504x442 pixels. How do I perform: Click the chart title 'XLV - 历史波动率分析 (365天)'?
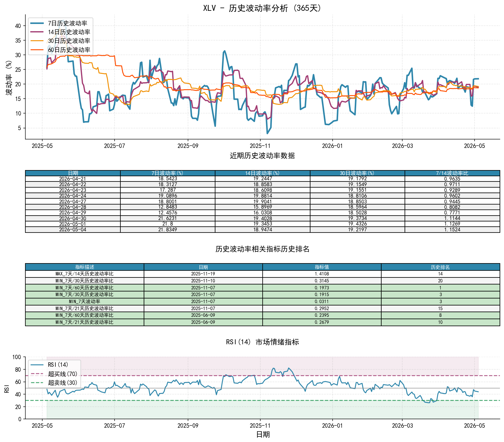[262, 8]
